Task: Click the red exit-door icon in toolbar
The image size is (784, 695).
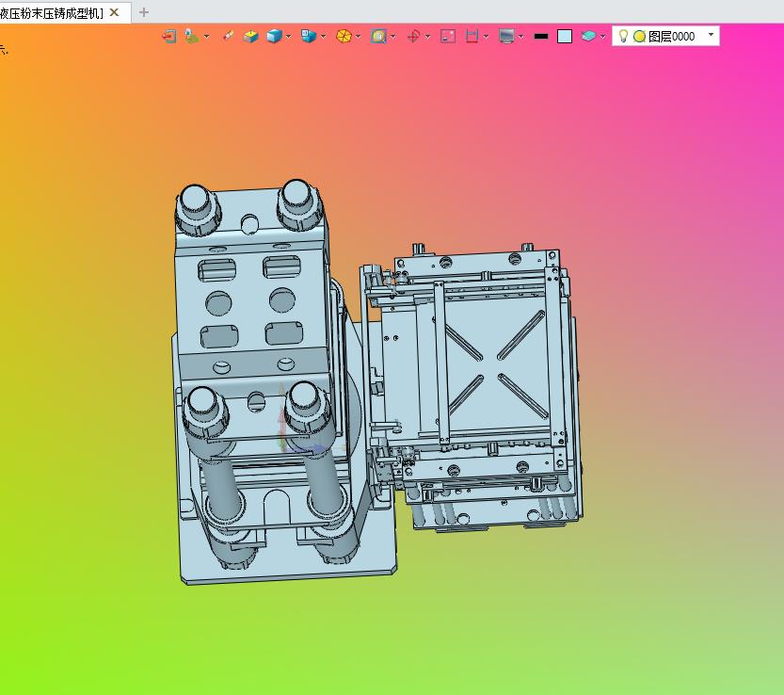Action: pyautogui.click(x=169, y=37)
